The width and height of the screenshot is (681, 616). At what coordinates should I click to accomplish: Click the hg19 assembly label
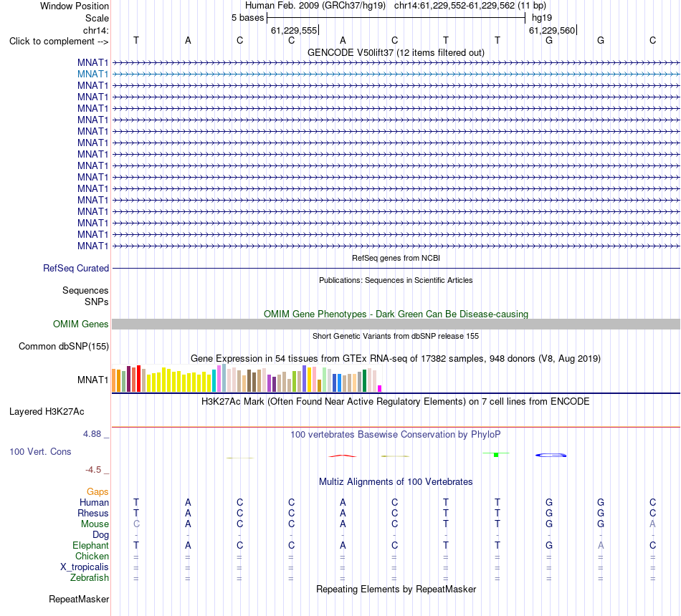point(542,18)
